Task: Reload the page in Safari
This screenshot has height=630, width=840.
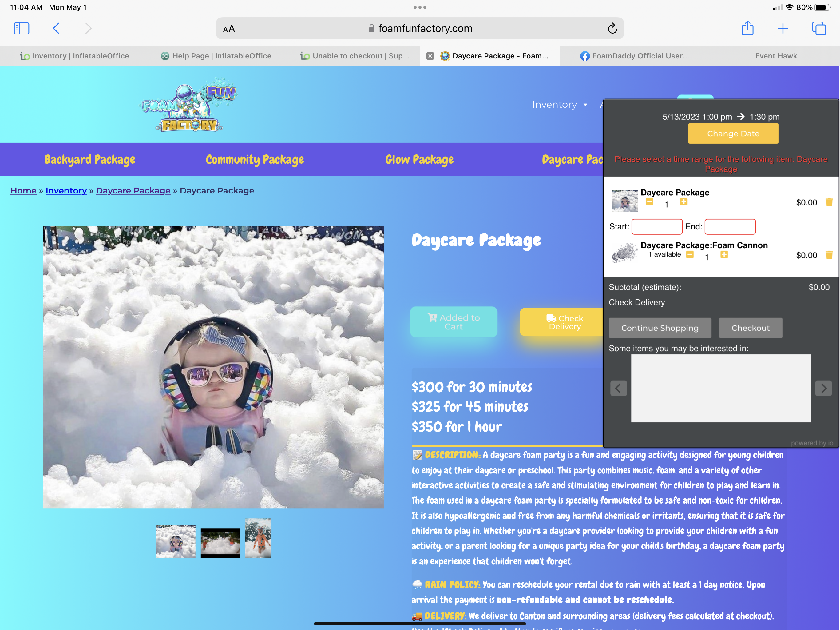Action: (612, 29)
